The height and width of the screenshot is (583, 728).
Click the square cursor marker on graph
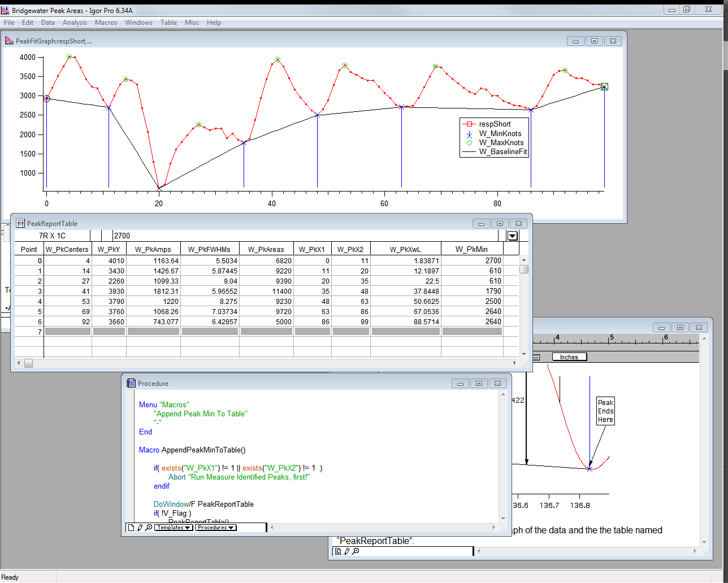pyautogui.click(x=604, y=86)
